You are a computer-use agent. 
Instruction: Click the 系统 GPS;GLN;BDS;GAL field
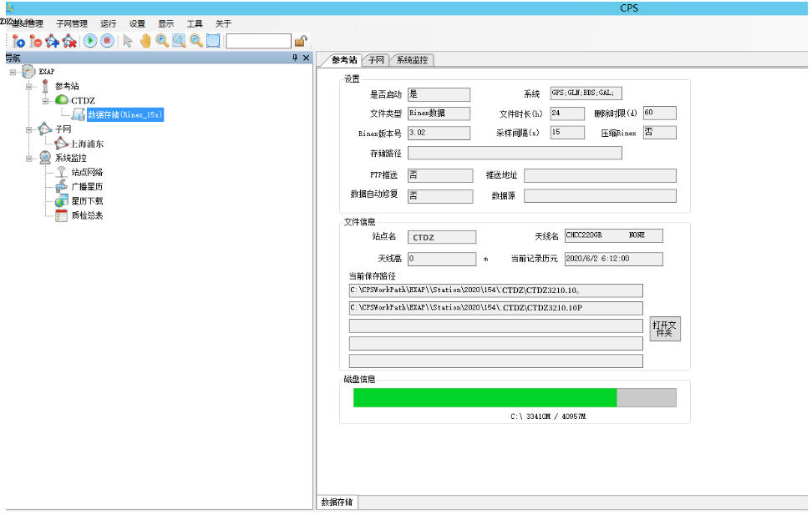click(x=586, y=93)
